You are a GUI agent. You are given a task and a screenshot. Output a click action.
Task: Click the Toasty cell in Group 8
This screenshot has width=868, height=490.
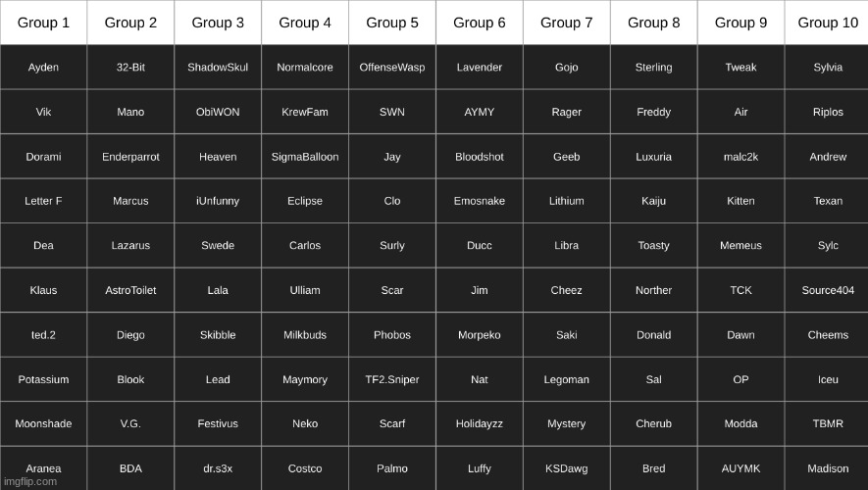click(x=654, y=246)
